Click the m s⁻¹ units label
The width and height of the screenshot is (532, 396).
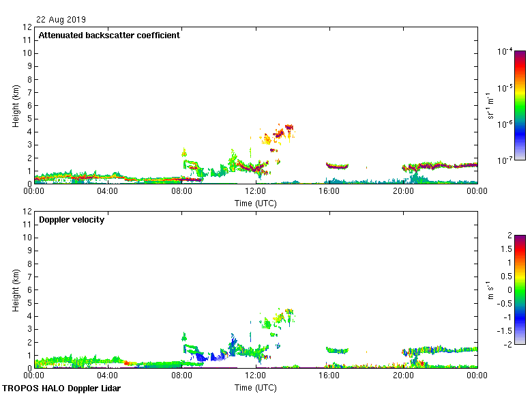pos(490,290)
